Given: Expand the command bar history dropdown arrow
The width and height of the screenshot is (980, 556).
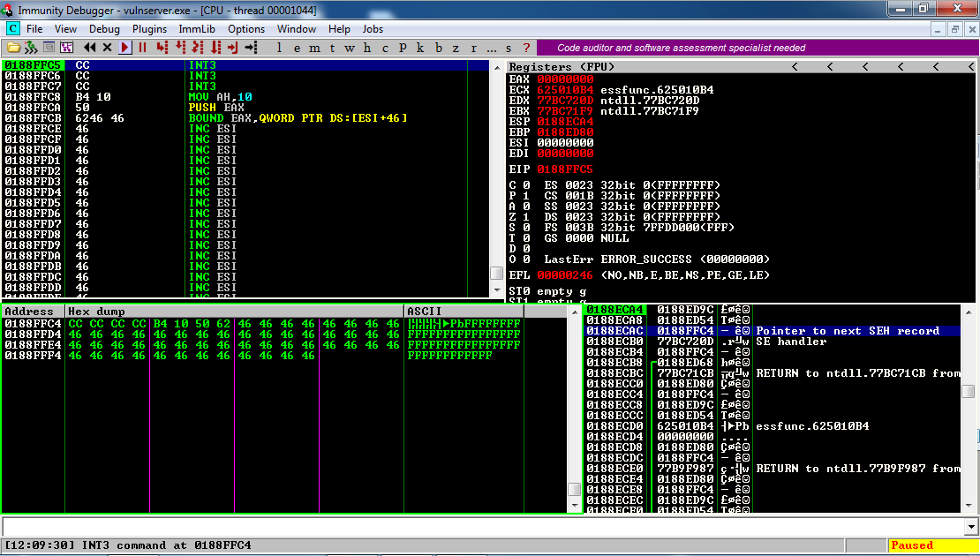Looking at the screenshot, I should click(x=970, y=526).
